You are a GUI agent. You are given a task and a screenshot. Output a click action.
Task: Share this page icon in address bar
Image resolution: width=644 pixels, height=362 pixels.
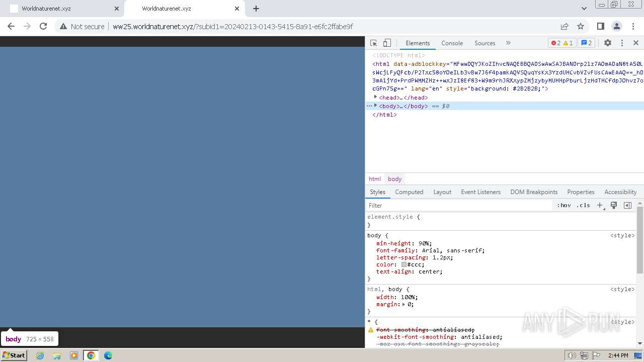tap(565, 26)
